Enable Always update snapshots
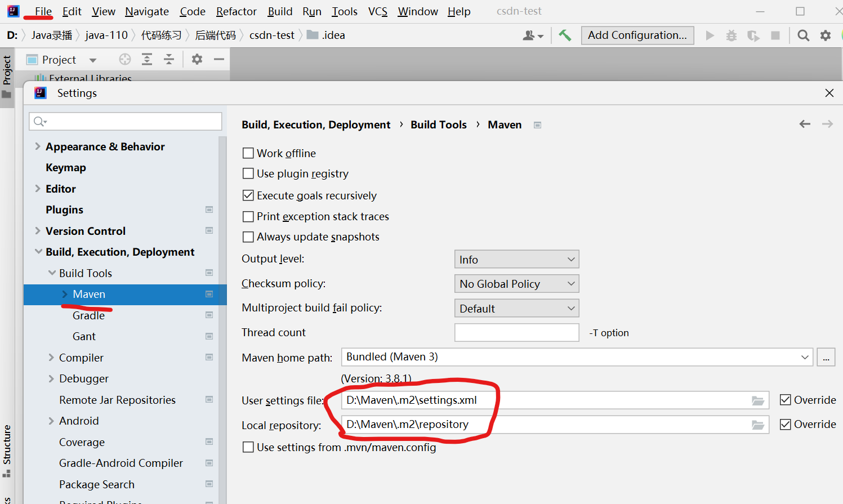Screen dimensions: 843x504 coord(248,237)
